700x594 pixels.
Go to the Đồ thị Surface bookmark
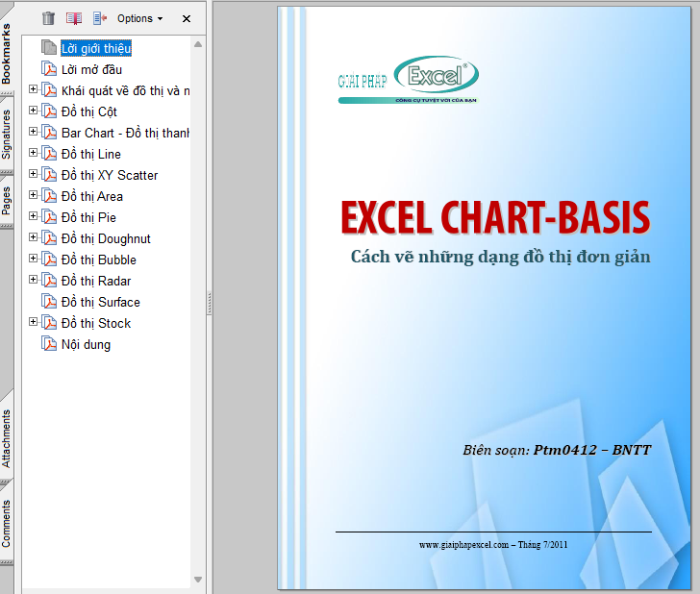100,302
